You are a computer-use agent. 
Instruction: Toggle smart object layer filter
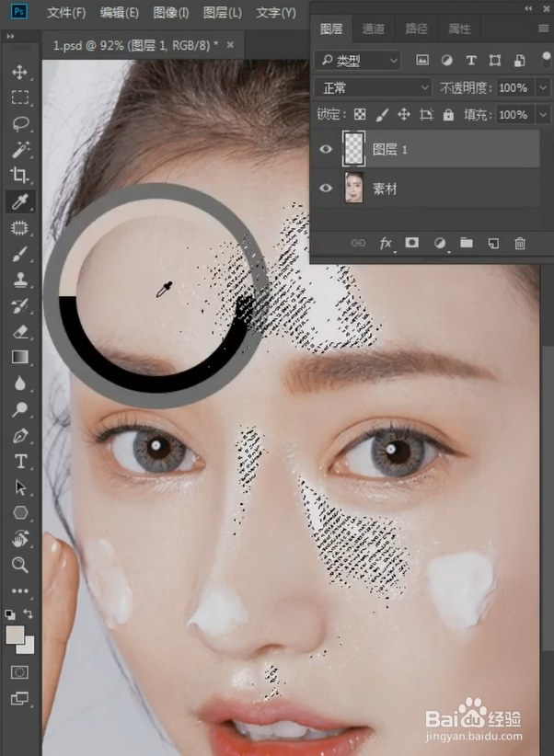(x=519, y=61)
